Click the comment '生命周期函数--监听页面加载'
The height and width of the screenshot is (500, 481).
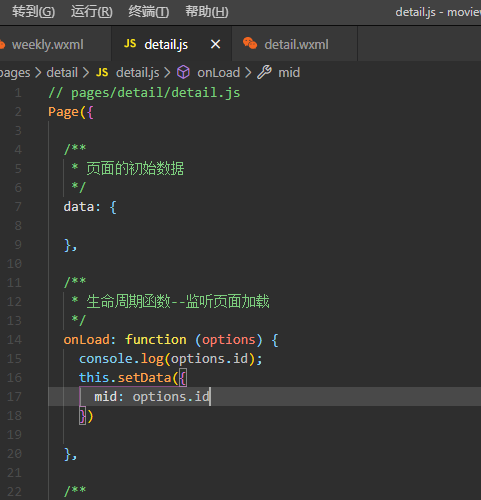point(178,302)
